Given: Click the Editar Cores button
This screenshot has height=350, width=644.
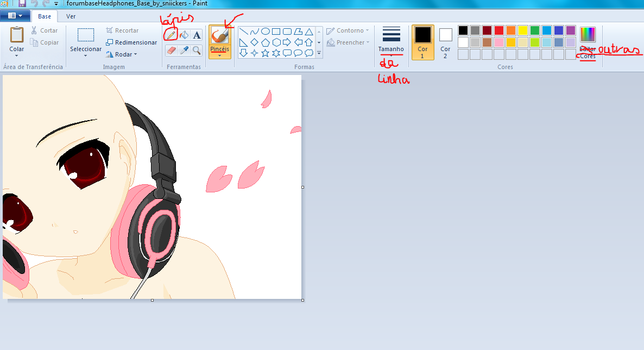Looking at the screenshot, I should click(588, 42).
